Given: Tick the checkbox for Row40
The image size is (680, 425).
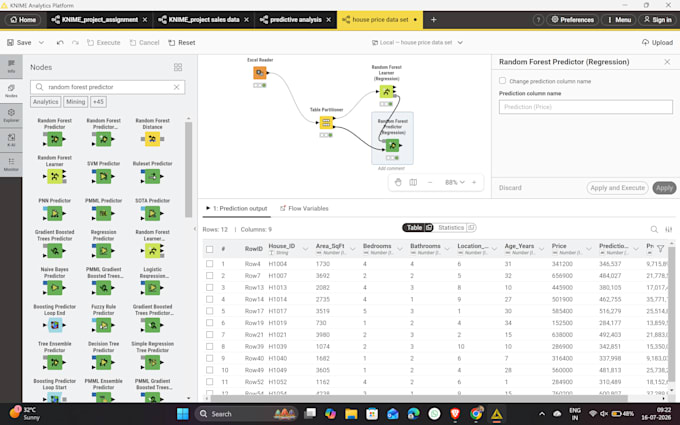Looking at the screenshot, I should pos(209,358).
